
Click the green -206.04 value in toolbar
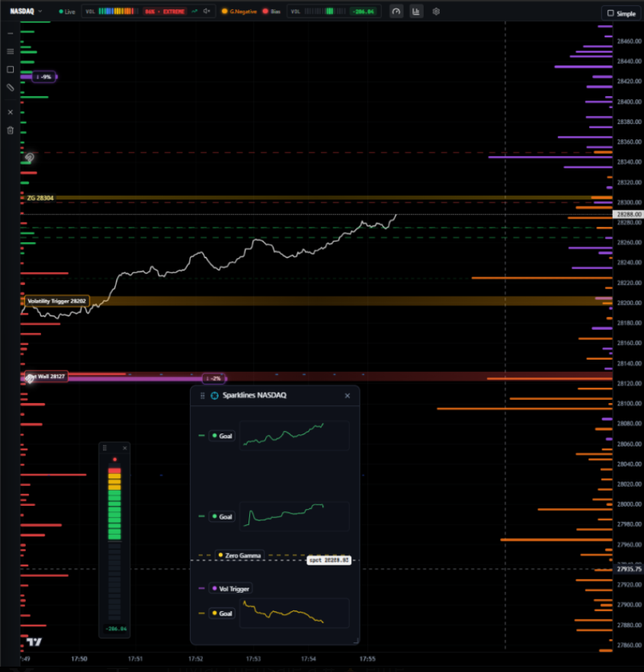(x=364, y=11)
